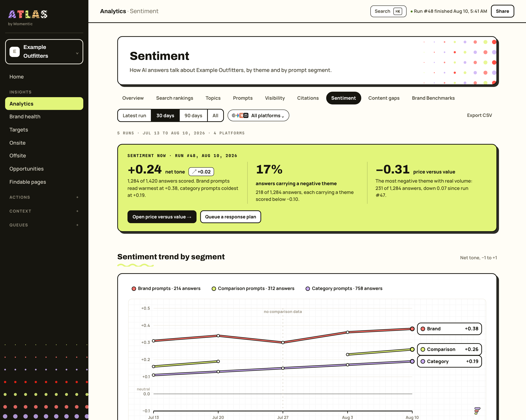Click the purple Category color dot in legend
The image size is (526, 420).
point(308,289)
